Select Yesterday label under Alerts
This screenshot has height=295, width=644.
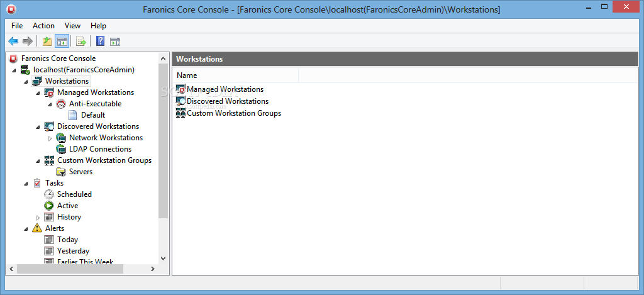73,250
